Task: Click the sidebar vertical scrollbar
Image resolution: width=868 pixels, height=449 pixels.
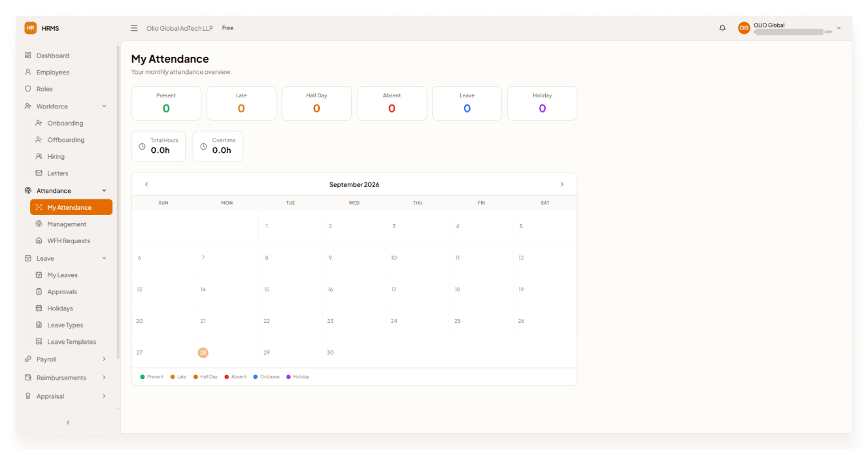Action: tap(118, 201)
